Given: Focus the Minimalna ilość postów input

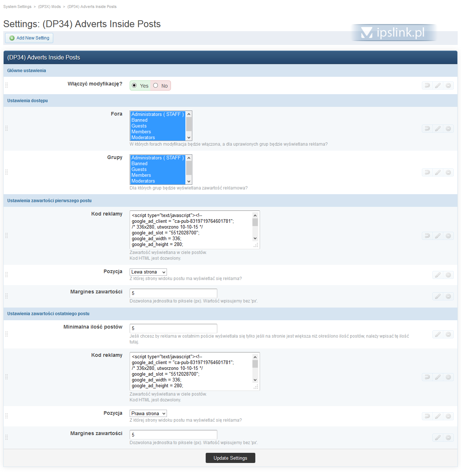Looking at the screenshot, I should (173, 328).
